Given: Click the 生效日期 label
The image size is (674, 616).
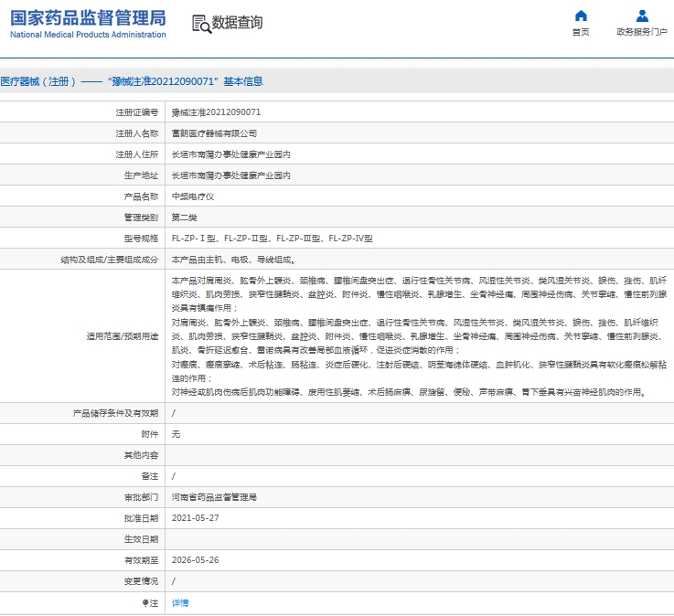Looking at the screenshot, I should click(x=141, y=539).
